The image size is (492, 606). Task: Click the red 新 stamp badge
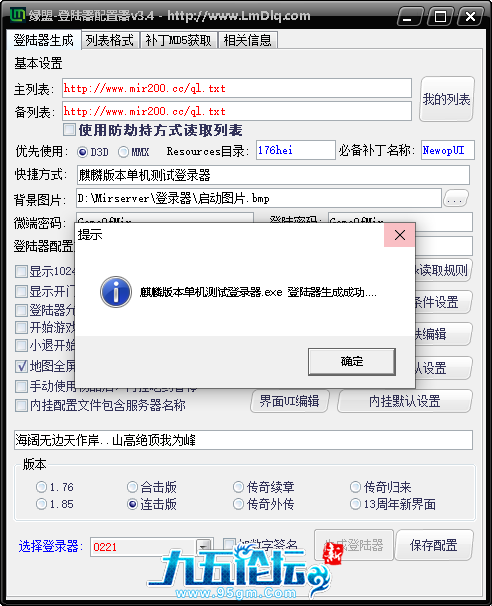[332, 553]
